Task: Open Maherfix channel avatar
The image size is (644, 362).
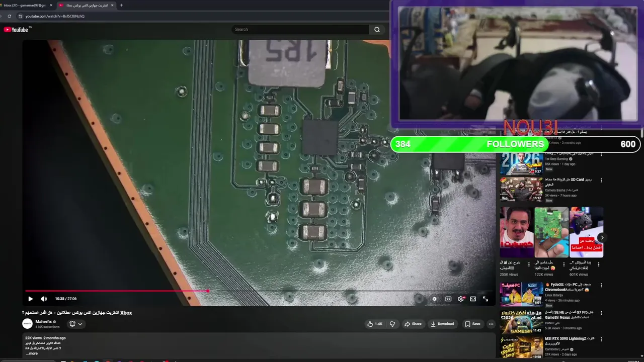Action: pos(27,324)
